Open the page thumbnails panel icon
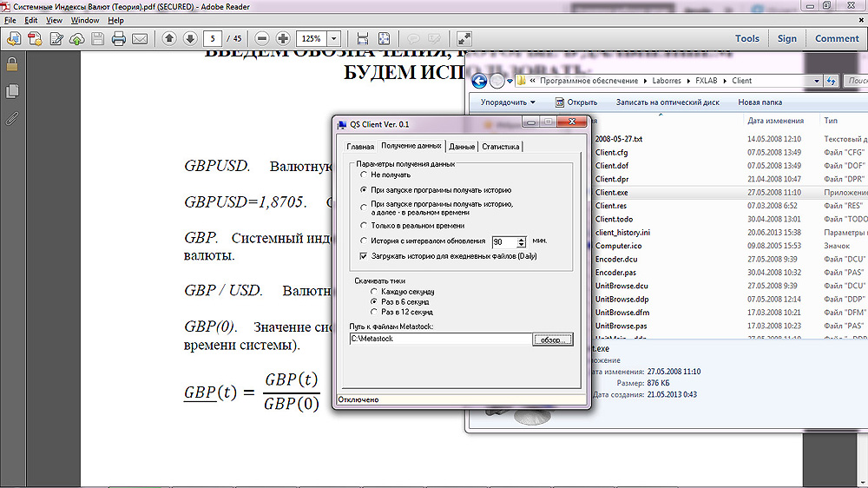 coord(12,91)
